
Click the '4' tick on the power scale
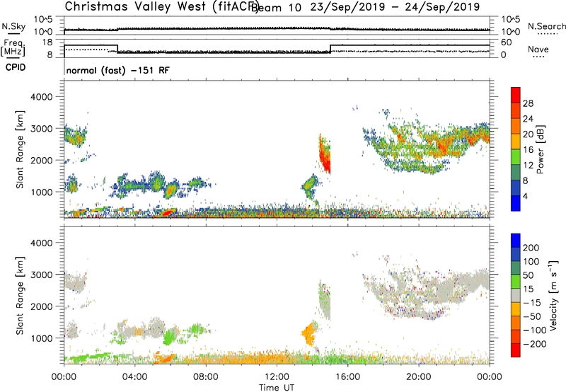point(525,196)
